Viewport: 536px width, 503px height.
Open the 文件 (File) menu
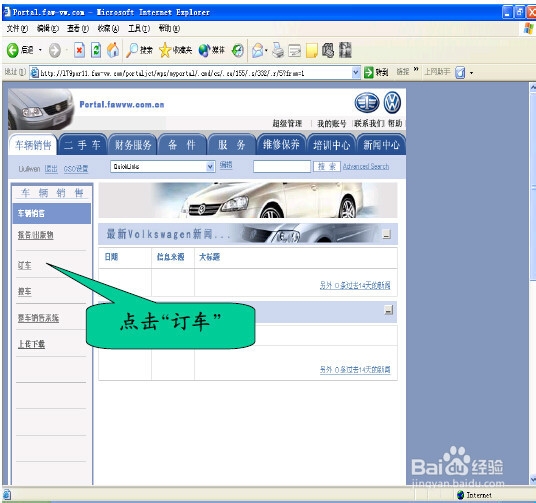[17, 29]
